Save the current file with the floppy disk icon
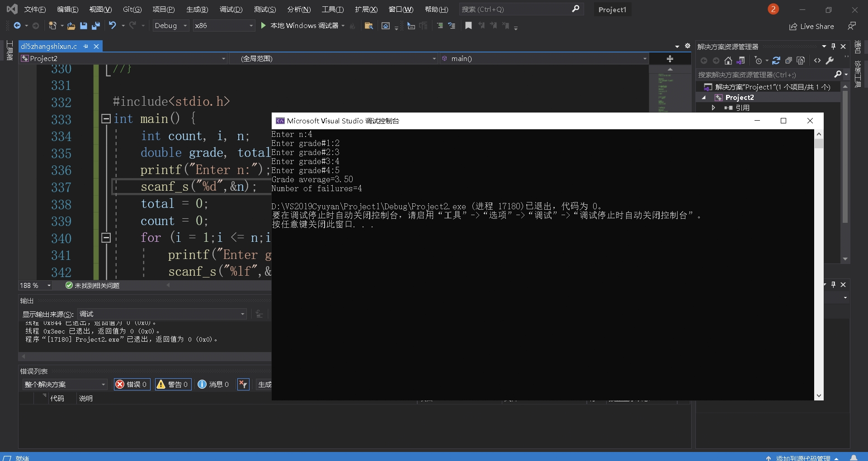The image size is (868, 461). click(83, 26)
